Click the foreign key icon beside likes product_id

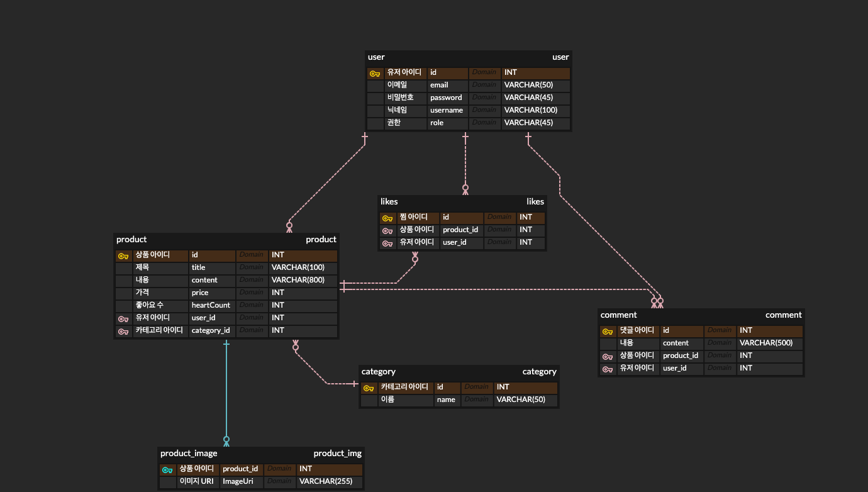[x=388, y=230]
